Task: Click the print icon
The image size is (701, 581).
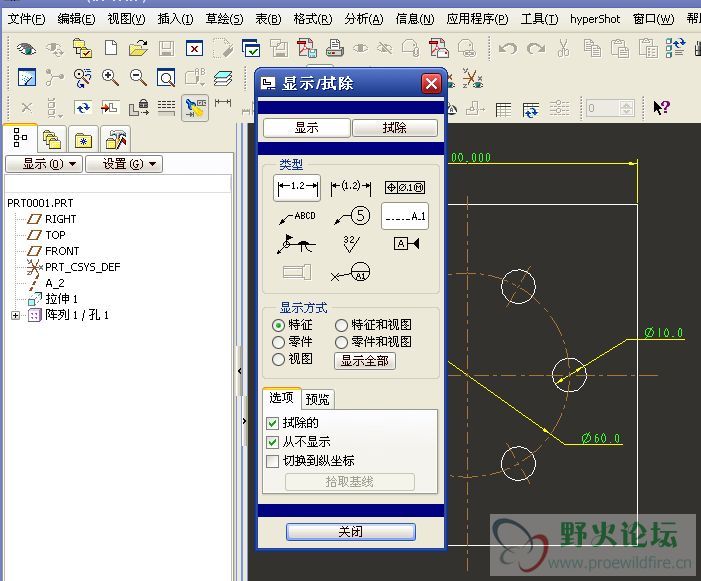Action: click(335, 48)
